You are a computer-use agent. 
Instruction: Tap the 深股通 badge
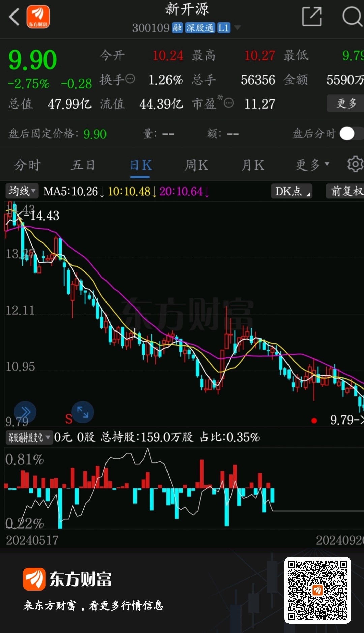200,28
